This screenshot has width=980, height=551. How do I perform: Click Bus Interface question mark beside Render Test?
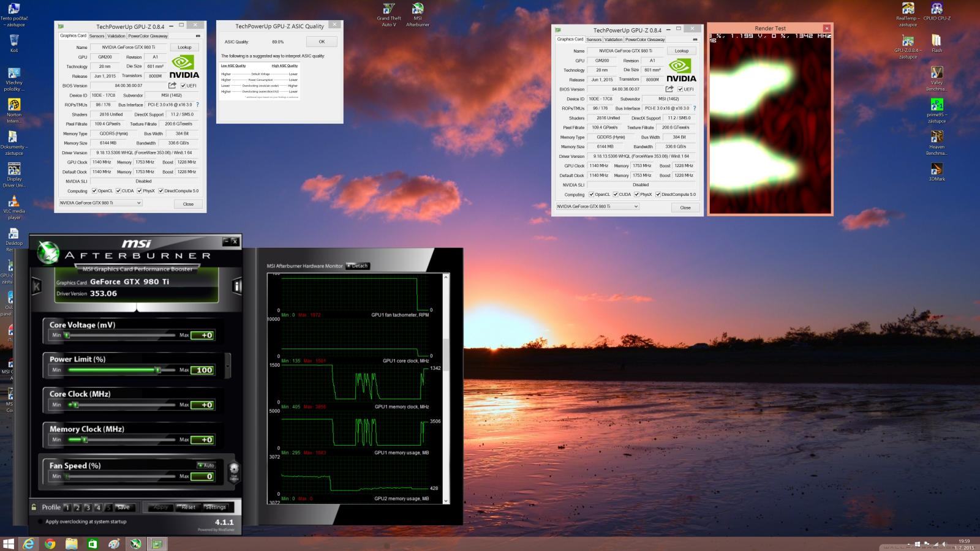tap(695, 108)
